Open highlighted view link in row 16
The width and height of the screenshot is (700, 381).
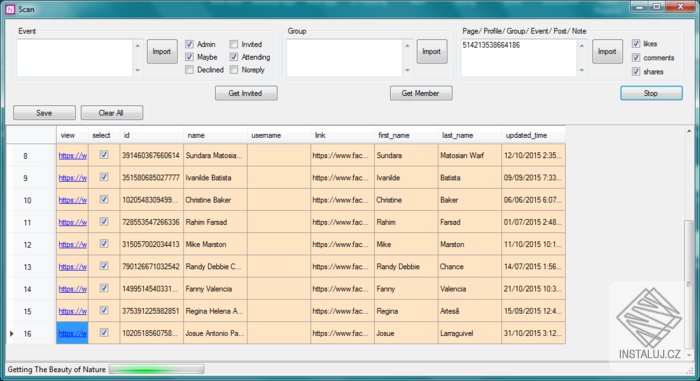click(73, 333)
